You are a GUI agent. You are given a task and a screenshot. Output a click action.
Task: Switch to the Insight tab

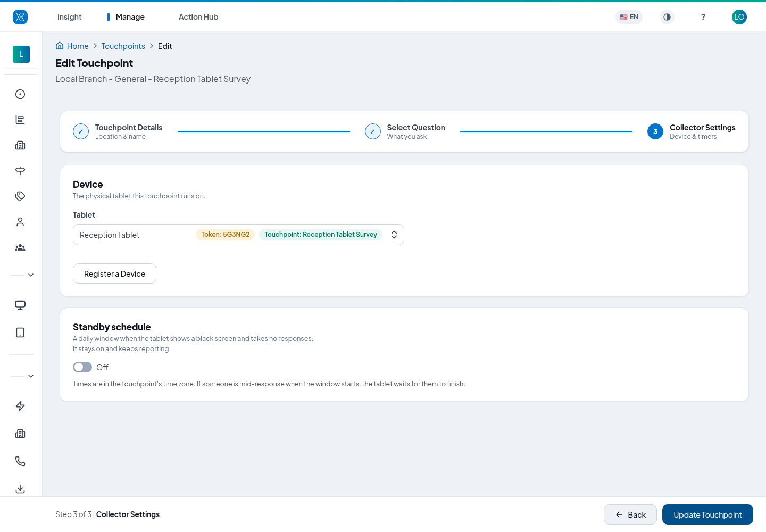69,17
